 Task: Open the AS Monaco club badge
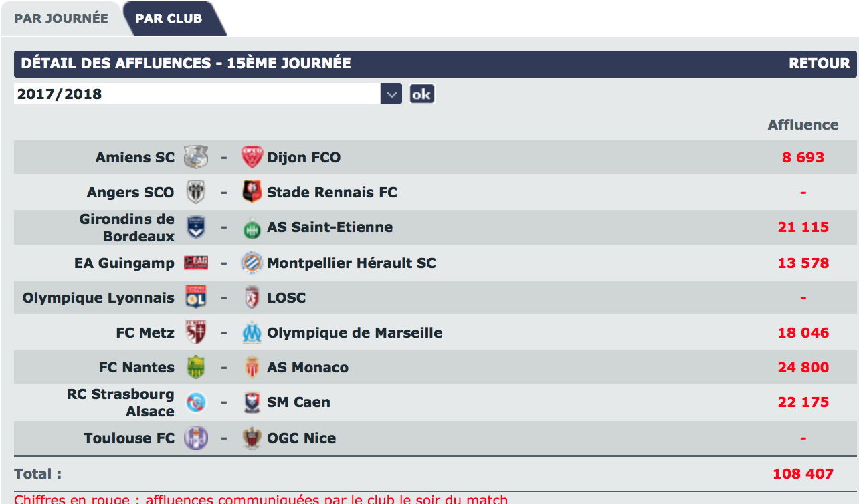click(x=252, y=367)
